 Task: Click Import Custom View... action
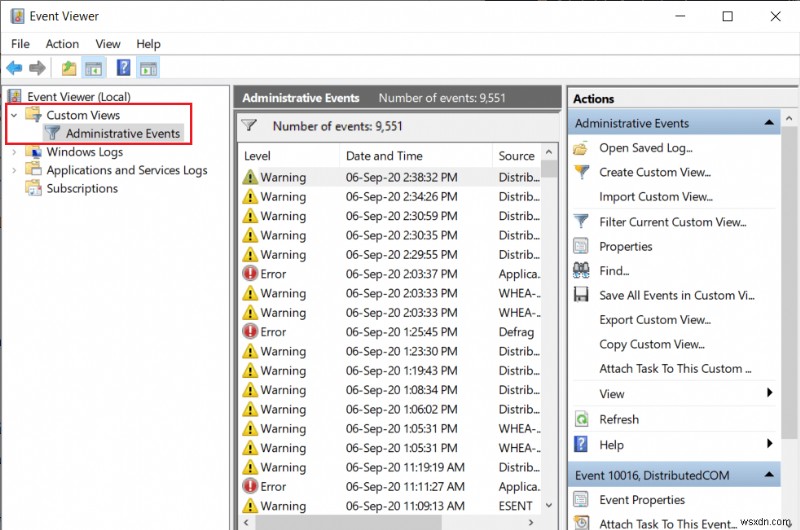pos(656,197)
